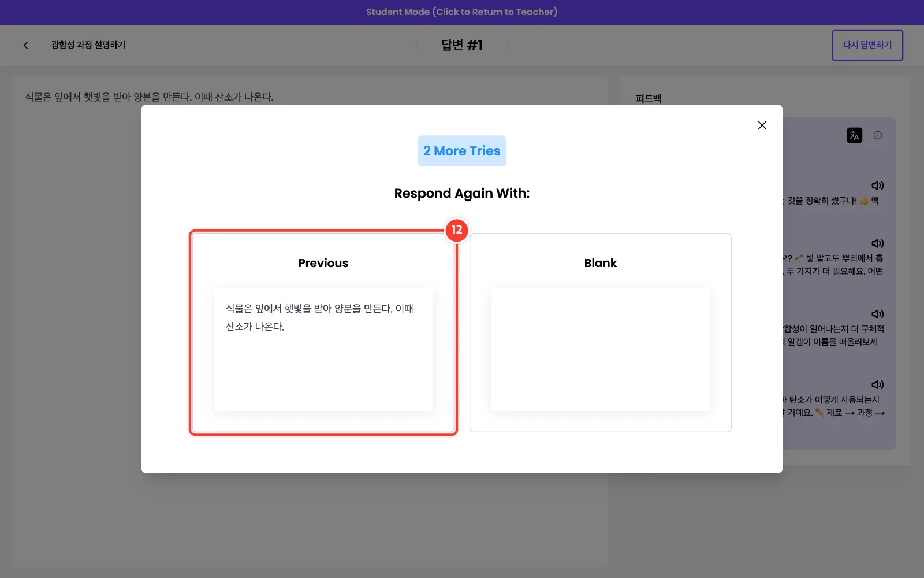Open the info icon in feedback panel
The image size is (924, 578).
point(878,135)
